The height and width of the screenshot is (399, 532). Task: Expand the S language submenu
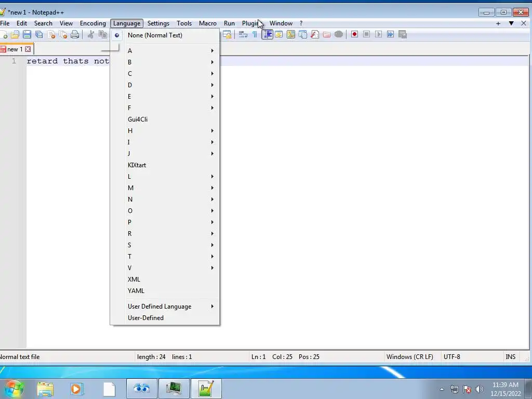pyautogui.click(x=165, y=245)
